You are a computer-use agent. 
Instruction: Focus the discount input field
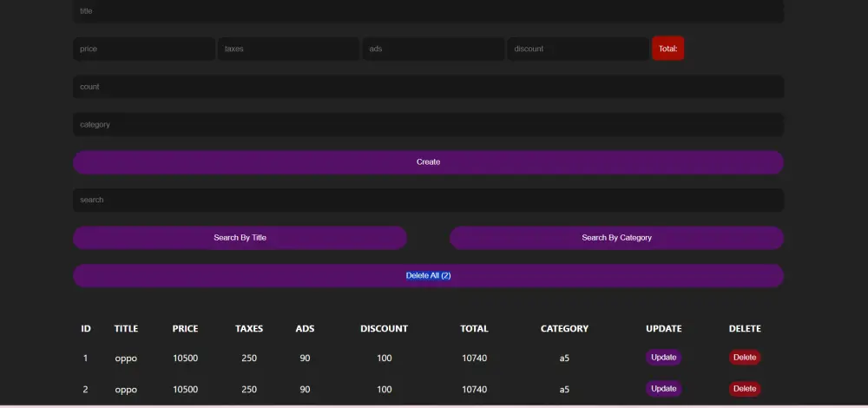578,49
